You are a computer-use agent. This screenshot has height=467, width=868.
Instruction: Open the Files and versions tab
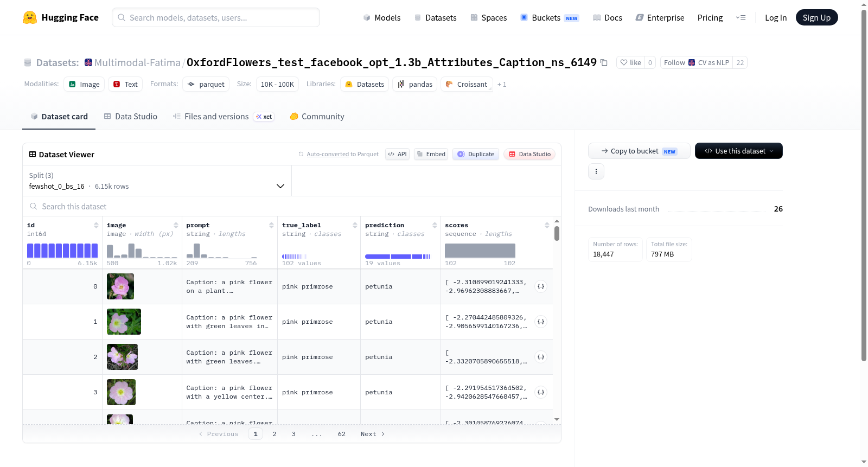224,117
